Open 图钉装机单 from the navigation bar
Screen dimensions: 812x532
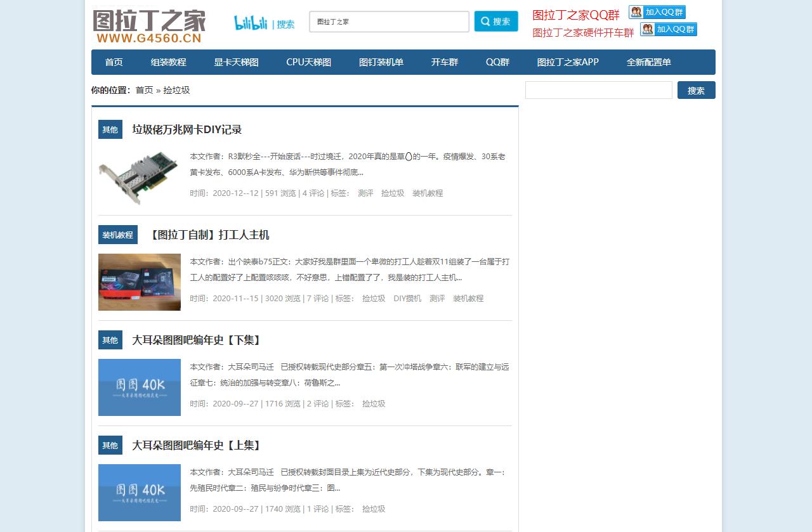(381, 62)
